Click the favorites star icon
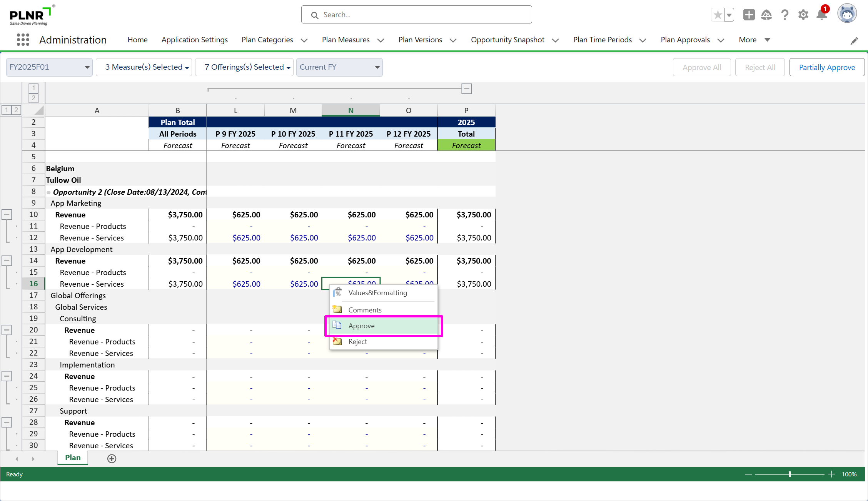Image resolution: width=868 pixels, height=501 pixels. click(x=718, y=15)
